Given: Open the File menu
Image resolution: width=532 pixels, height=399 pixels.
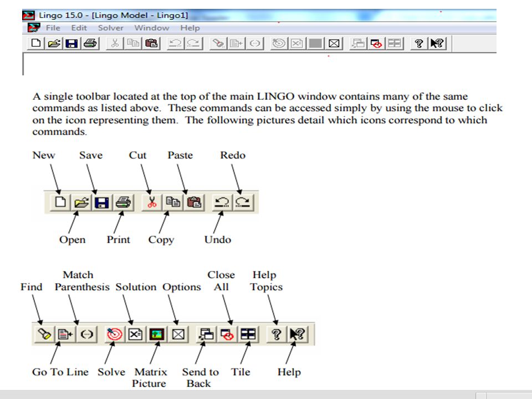Looking at the screenshot, I should coord(53,28).
